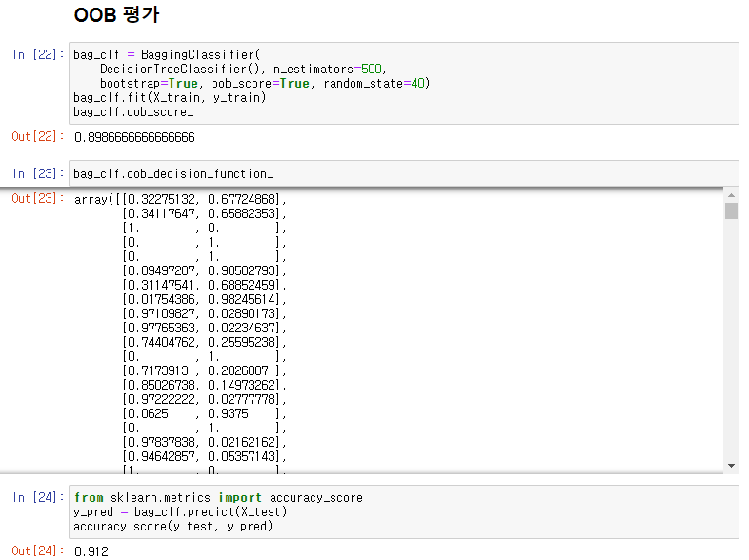749x560 pixels.
Task: Click the y_pred = bag_clf.predict(X_test) line
Action: pos(180,511)
